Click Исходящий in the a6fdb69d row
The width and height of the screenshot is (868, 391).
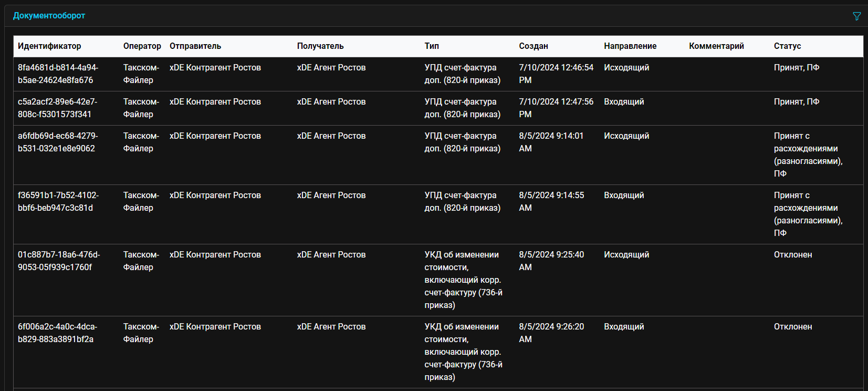pyautogui.click(x=626, y=136)
